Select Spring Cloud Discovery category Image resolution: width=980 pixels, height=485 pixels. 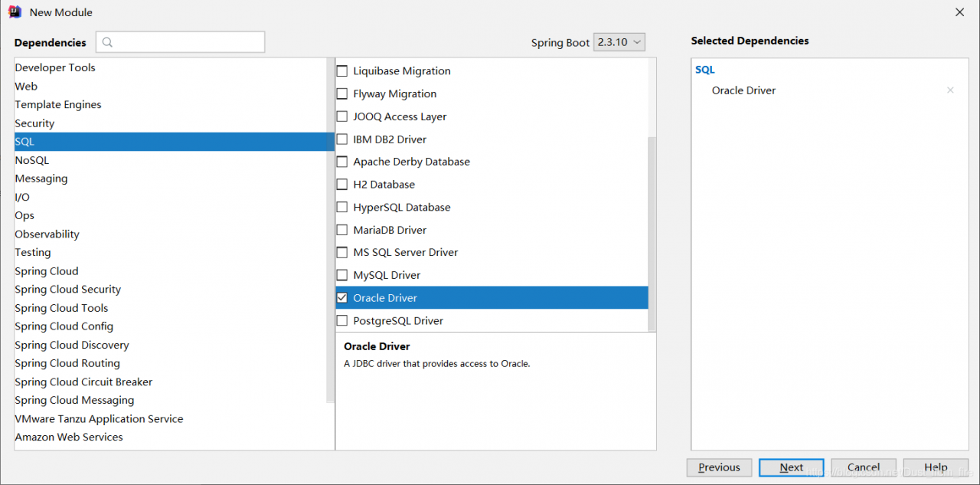[x=72, y=345]
